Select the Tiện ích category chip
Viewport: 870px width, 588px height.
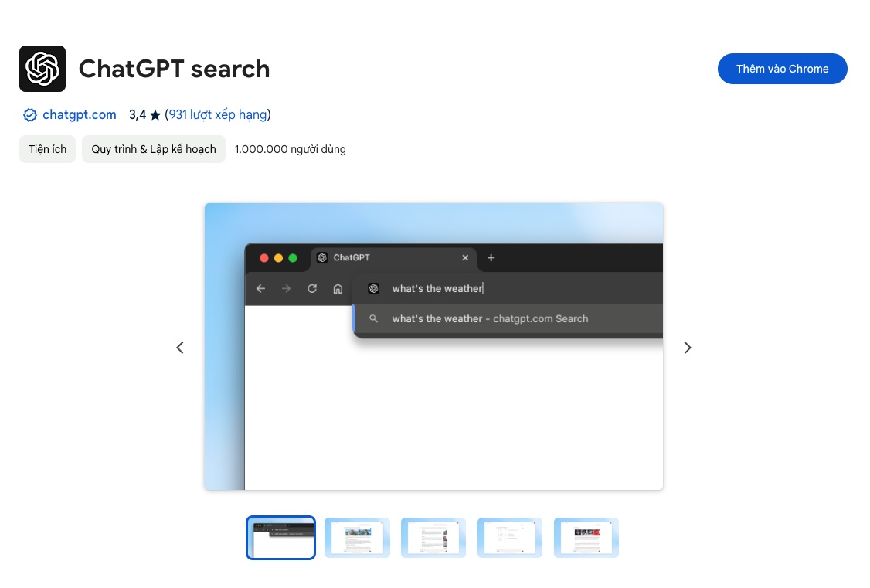coord(48,149)
